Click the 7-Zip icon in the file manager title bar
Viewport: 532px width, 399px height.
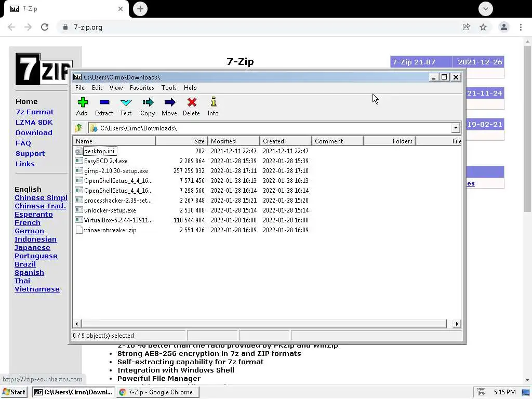(77, 77)
